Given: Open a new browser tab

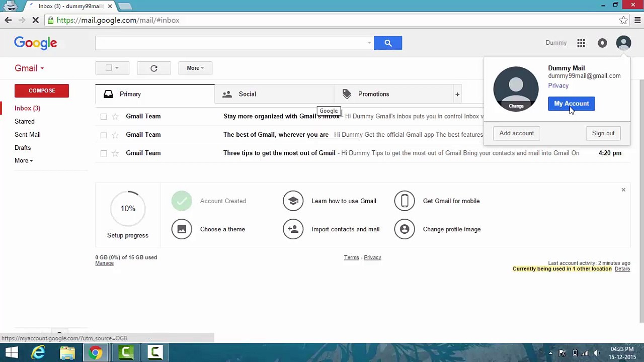Looking at the screenshot, I should (125, 7).
